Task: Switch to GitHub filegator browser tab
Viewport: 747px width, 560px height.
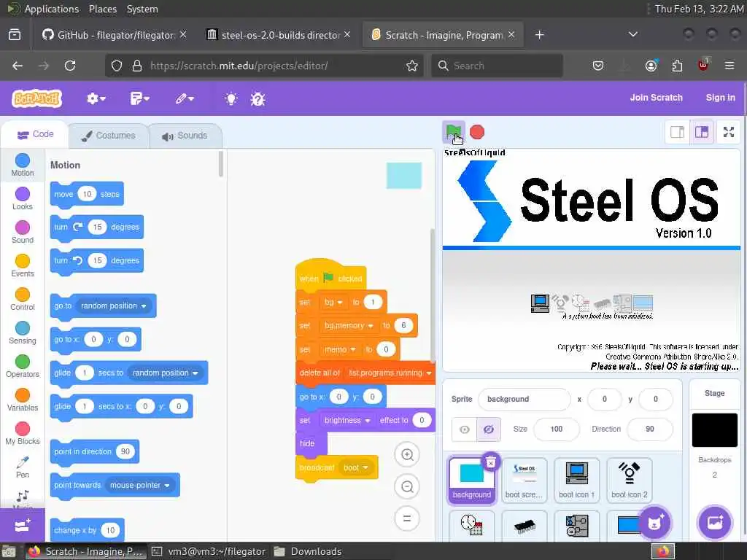Action: coord(115,35)
